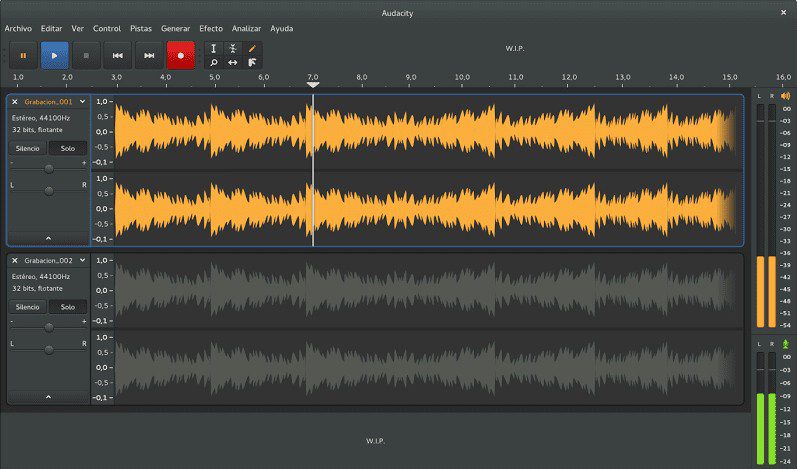Click the Grabacion_002 pan slider
Screen dimensions: 797x469
(x=49, y=350)
